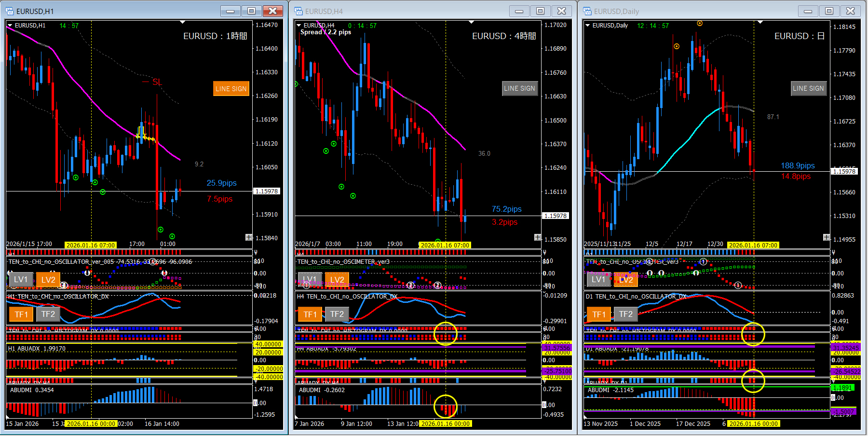This screenshot has width=868, height=436.
Task: Click the orange LINE SIGN button on H1
Action: pyautogui.click(x=231, y=89)
